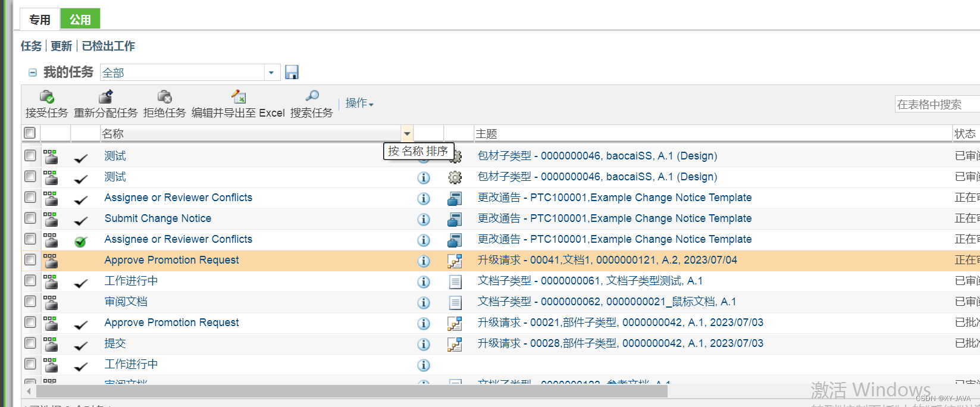
Task: Click the promotion request icon for 00041 row
Action: coord(455,261)
